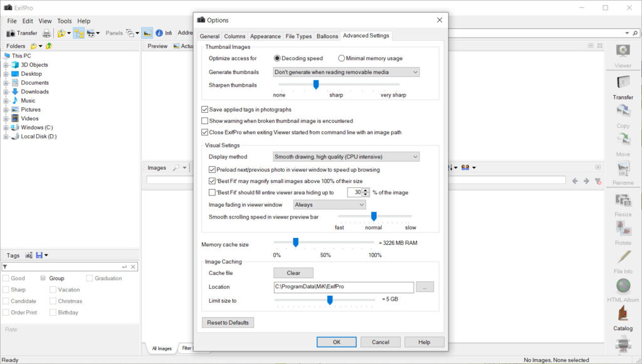Open the address bar dropdown arrow
This screenshot has height=364, width=642.
pyautogui.click(x=627, y=33)
